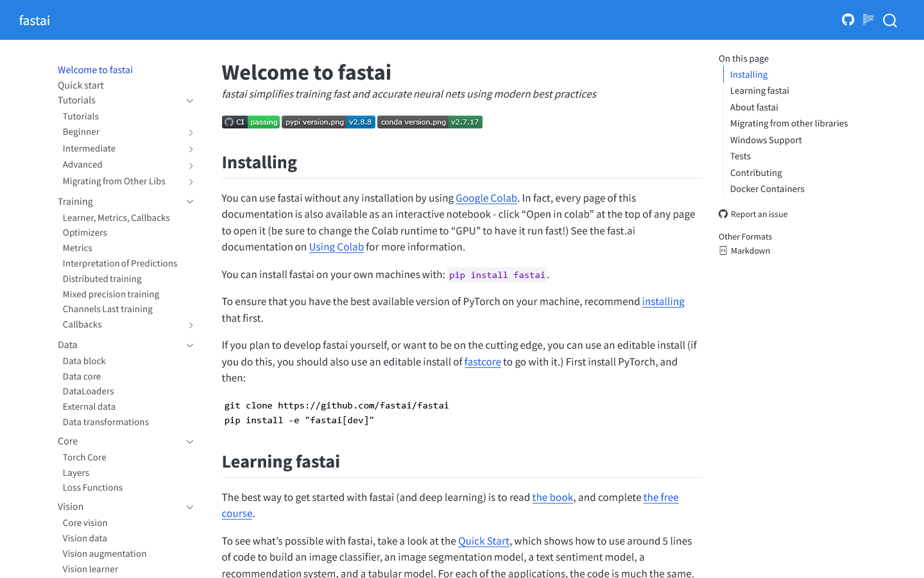Open the Tutorials subpage link
Screen dimensions: 924x578
(81, 116)
